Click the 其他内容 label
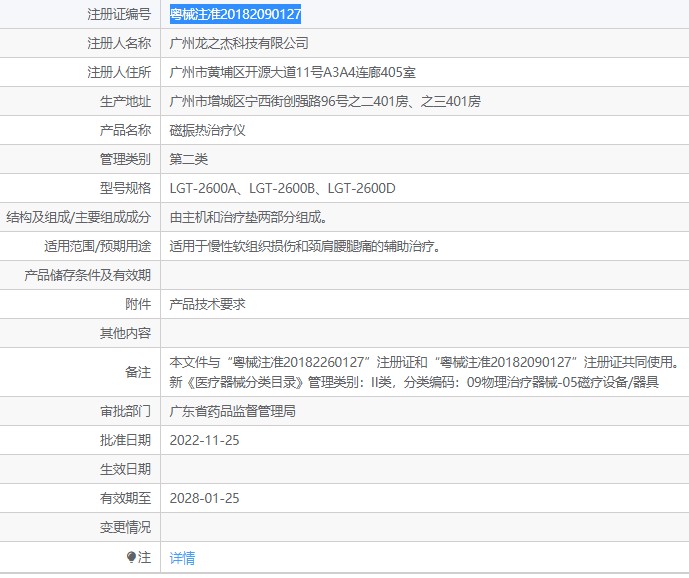This screenshot has width=689, height=578. pyautogui.click(x=125, y=333)
